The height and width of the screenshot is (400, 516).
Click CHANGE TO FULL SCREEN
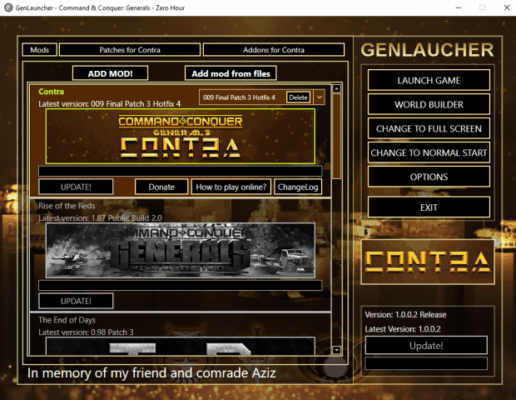[x=429, y=129]
